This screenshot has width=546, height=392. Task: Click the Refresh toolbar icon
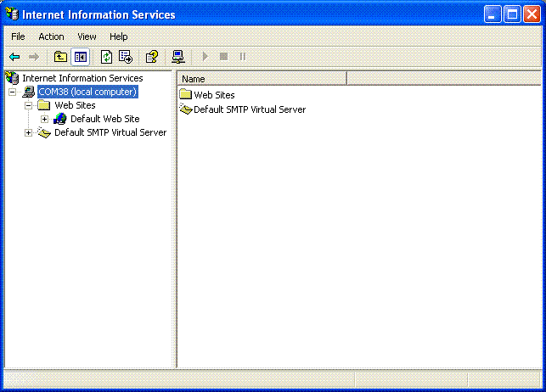coord(106,57)
